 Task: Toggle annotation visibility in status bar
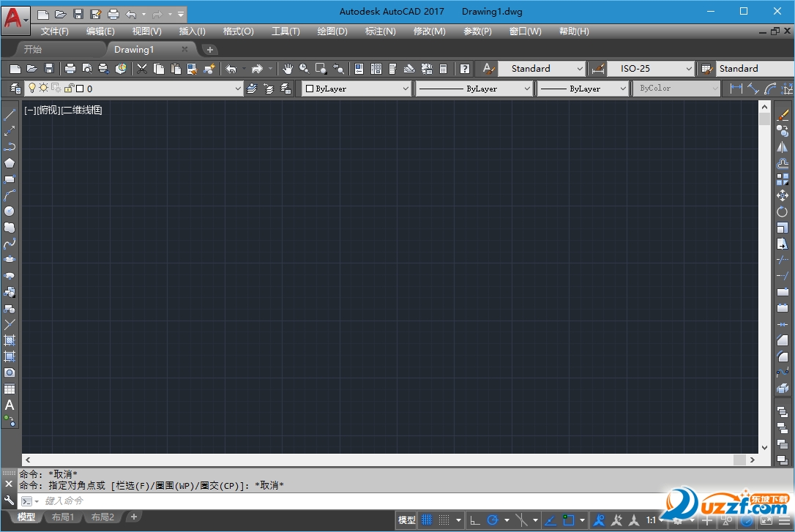click(600, 520)
